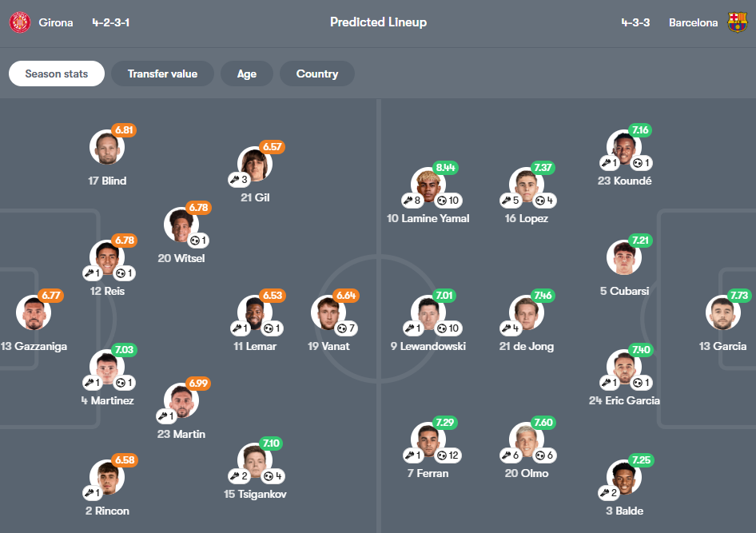Open Lewandowski's player avatar
Screen dimensions: 756x533
(x=428, y=312)
